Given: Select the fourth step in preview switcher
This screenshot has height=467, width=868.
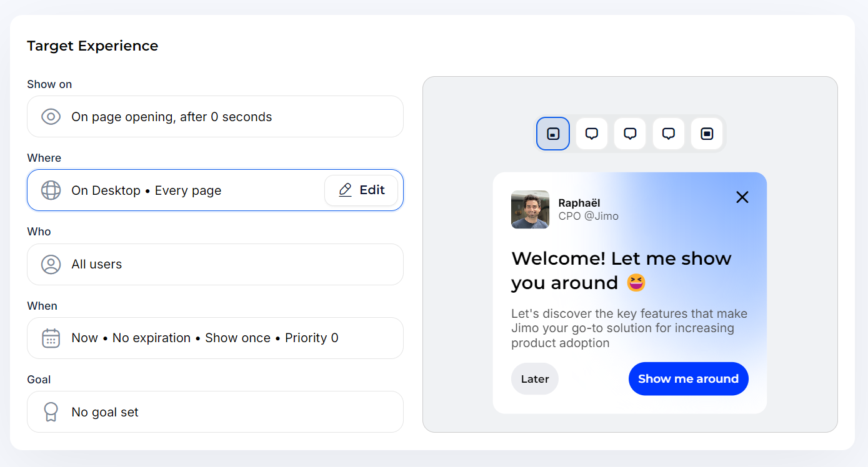Looking at the screenshot, I should 669,134.
